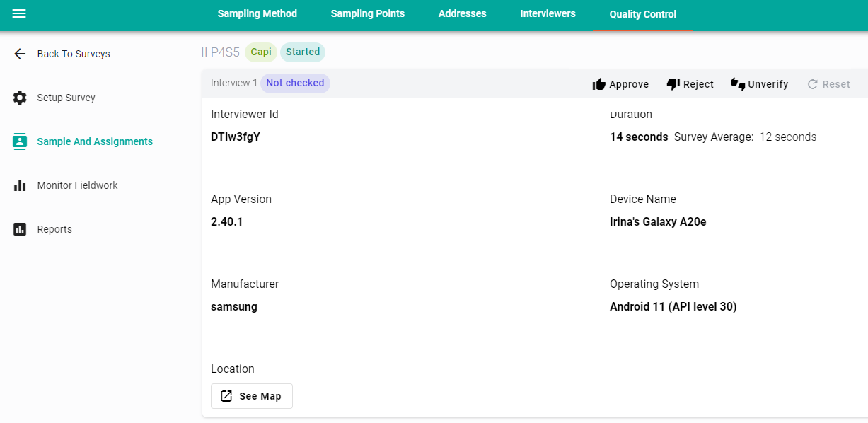Select the Sample And Assignments icon
This screenshot has width=868, height=423.
(20, 141)
